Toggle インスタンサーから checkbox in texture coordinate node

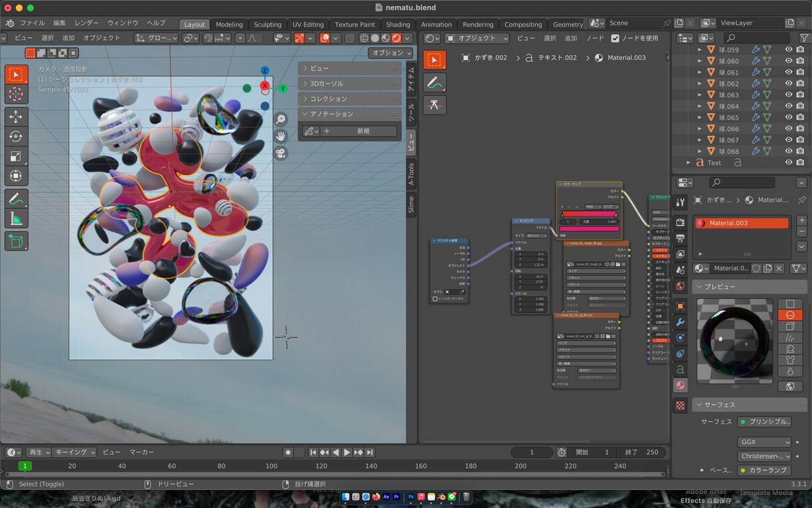pos(435,299)
